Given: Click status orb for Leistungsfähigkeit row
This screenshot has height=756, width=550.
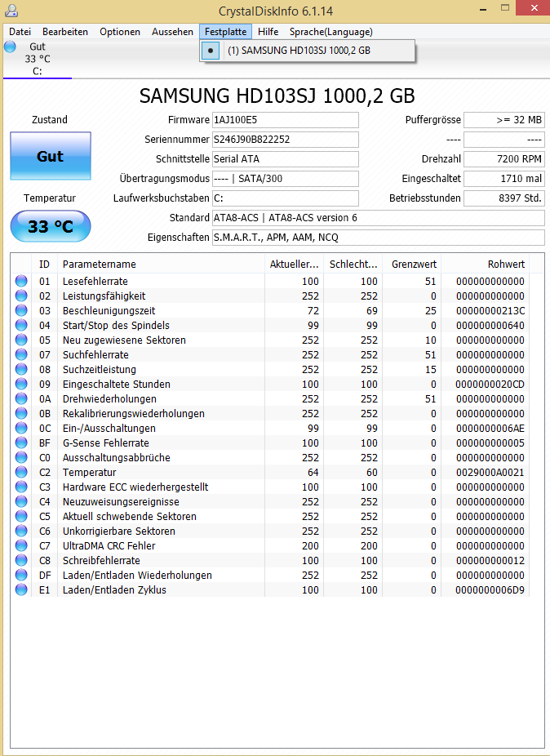Looking at the screenshot, I should (x=21, y=296).
